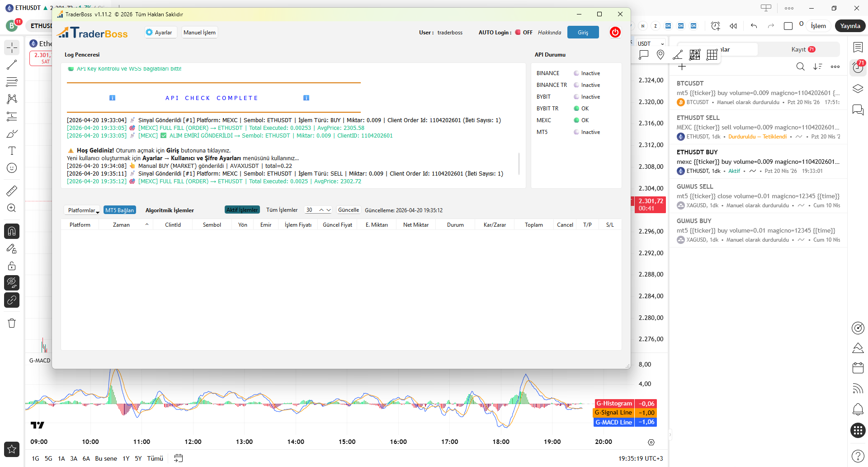Open the Hakkında about link

click(x=549, y=33)
